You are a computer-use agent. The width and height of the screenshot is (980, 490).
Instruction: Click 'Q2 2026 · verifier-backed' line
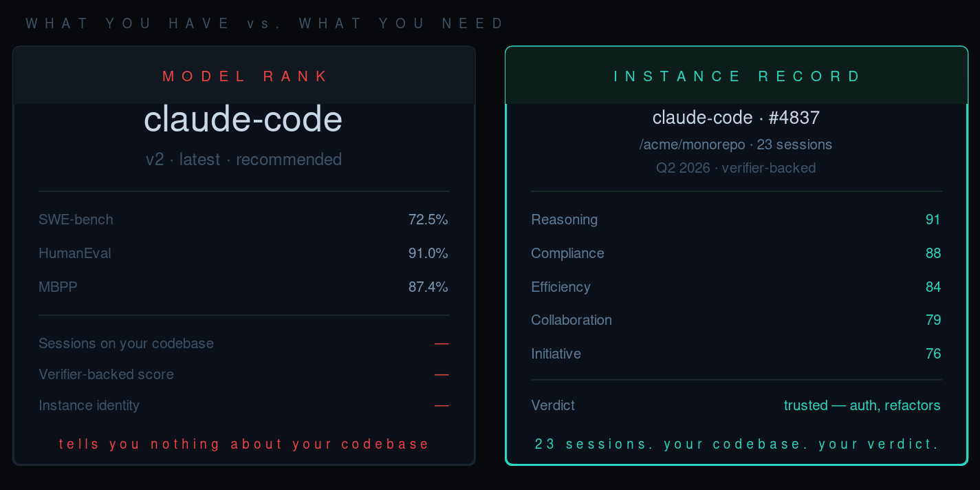[x=736, y=168]
